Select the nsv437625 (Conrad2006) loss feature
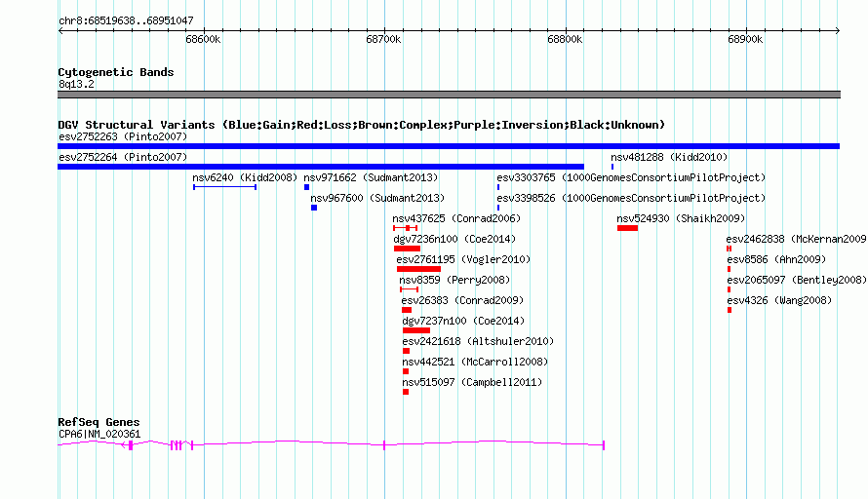The width and height of the screenshot is (868, 499). [405, 228]
